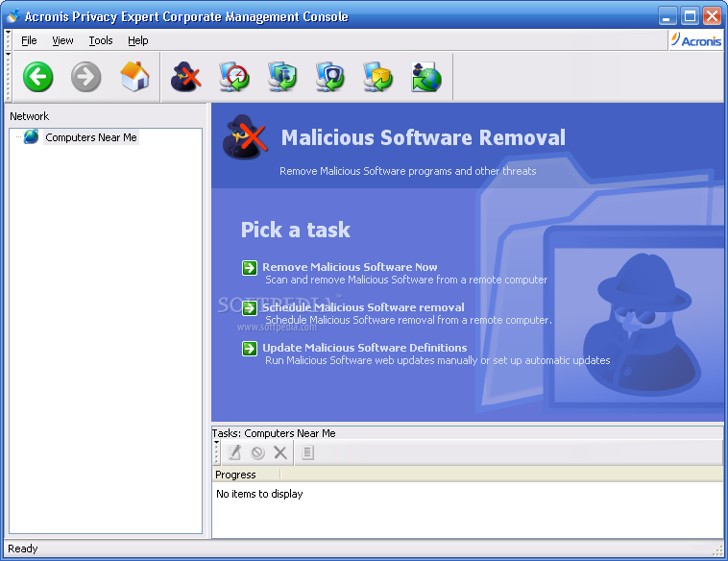Image resolution: width=728 pixels, height=561 pixels.
Task: Maximize the Acronis console window
Action: coord(690,16)
